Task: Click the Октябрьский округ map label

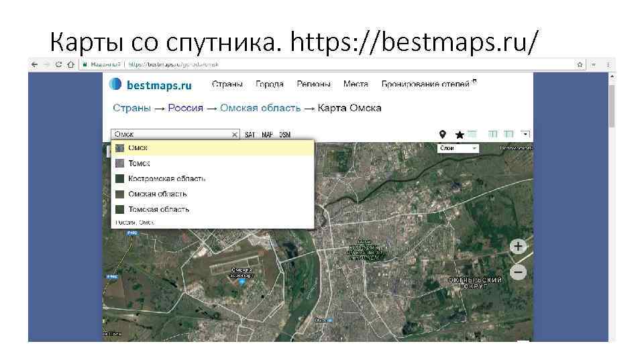Action: coord(475,283)
